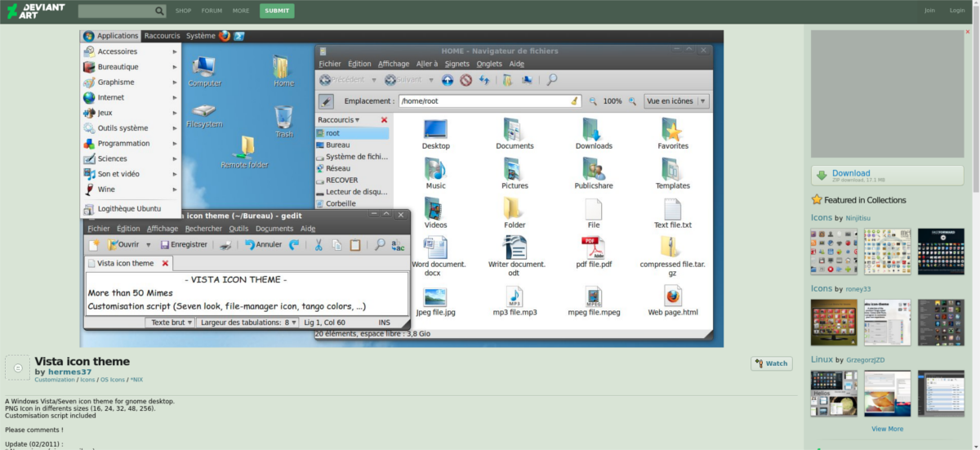Viewport: 980px width, 450px height.
Task: Click Enregistrer save button in gedit
Action: (x=184, y=244)
